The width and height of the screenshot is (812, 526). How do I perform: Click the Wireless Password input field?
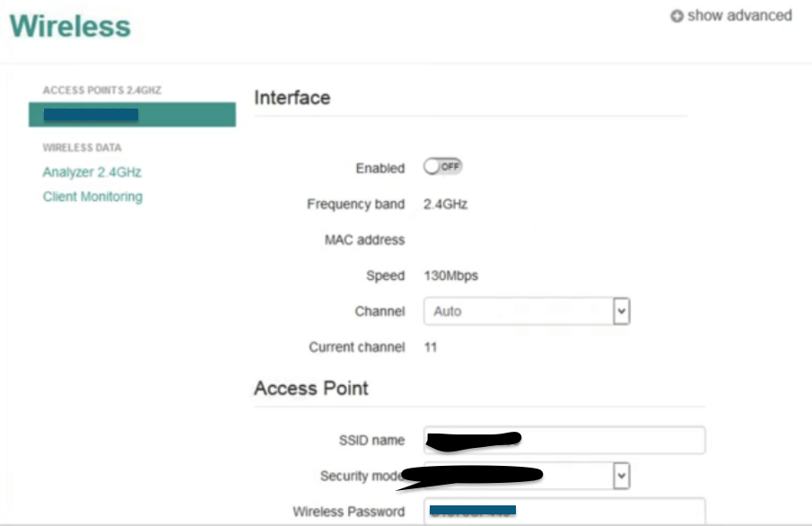point(564,511)
